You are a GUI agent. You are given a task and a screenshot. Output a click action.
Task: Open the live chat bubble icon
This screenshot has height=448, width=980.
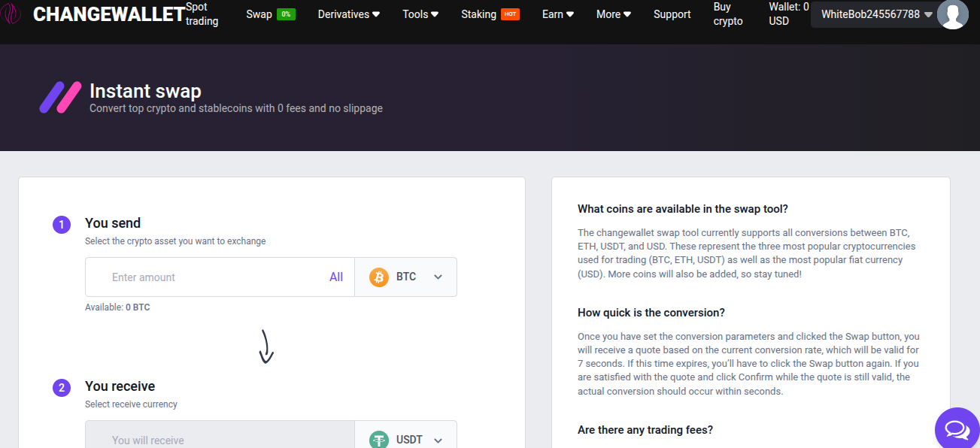(x=957, y=429)
